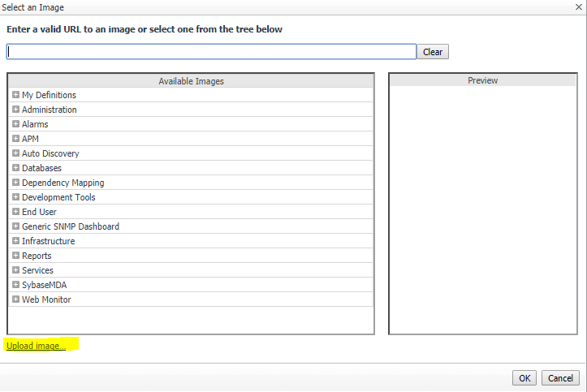Image resolution: width=587 pixels, height=392 pixels.
Task: Open the Upload image link
Action: (36, 346)
